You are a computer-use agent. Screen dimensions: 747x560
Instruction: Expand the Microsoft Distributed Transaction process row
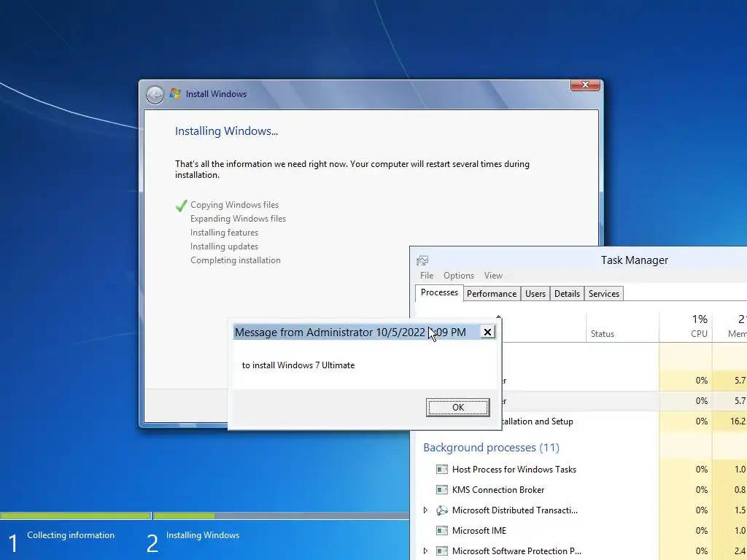coord(425,510)
